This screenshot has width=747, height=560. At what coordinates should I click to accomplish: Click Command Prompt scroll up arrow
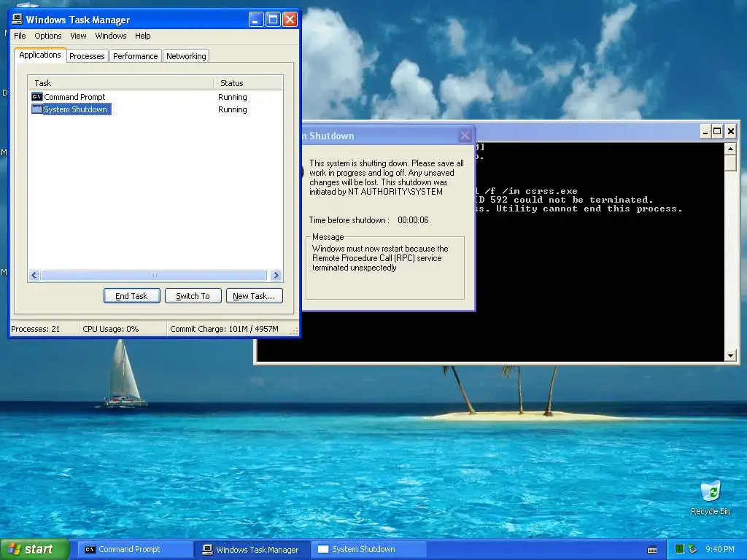(730, 149)
